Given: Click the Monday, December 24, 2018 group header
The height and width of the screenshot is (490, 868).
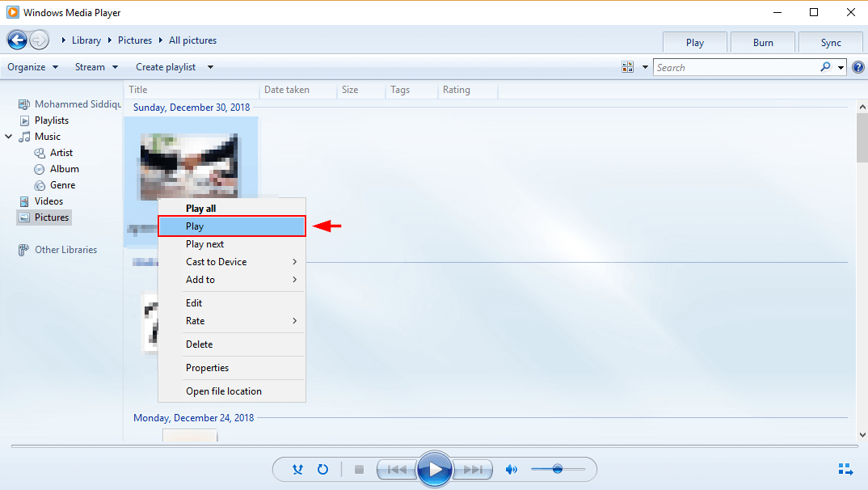Looking at the screenshot, I should tap(194, 418).
